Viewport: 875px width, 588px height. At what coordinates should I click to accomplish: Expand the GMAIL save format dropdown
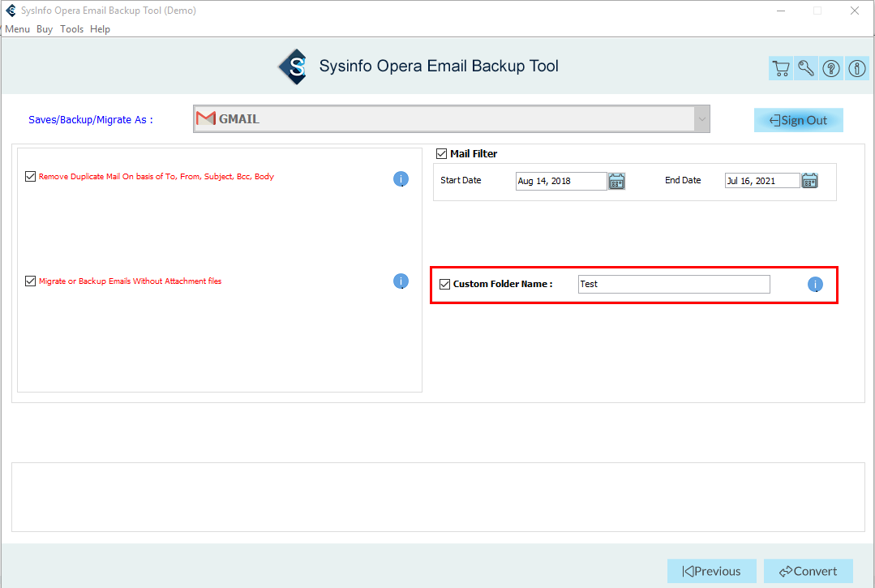click(702, 119)
